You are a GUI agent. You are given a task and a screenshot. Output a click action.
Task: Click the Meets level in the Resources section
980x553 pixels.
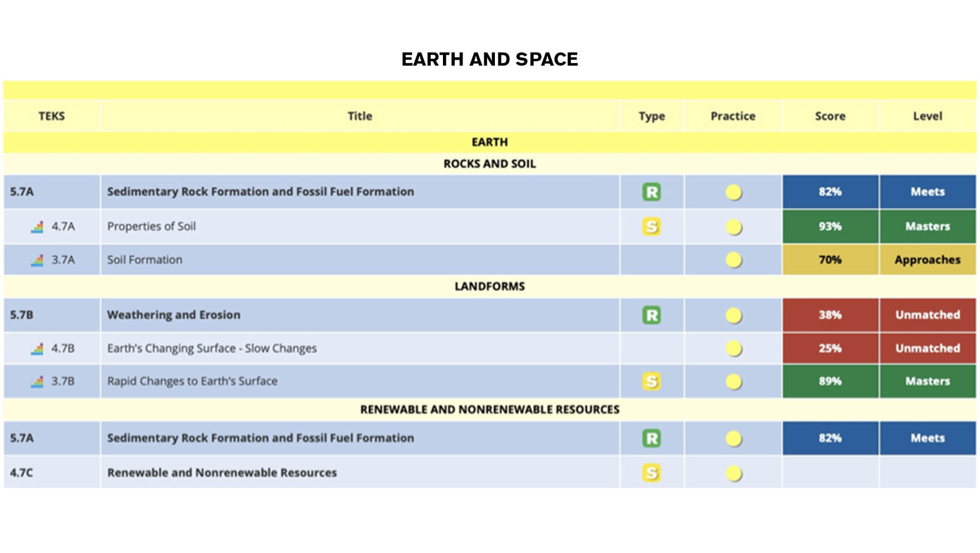pyautogui.click(x=928, y=438)
